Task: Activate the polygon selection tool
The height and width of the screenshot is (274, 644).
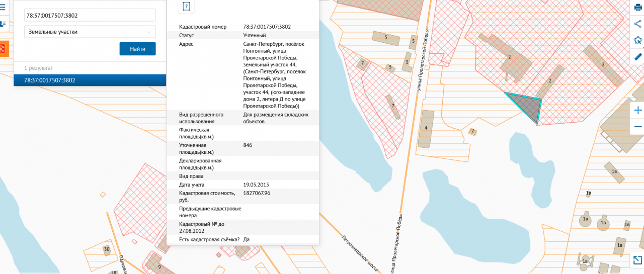Action: tap(638, 40)
